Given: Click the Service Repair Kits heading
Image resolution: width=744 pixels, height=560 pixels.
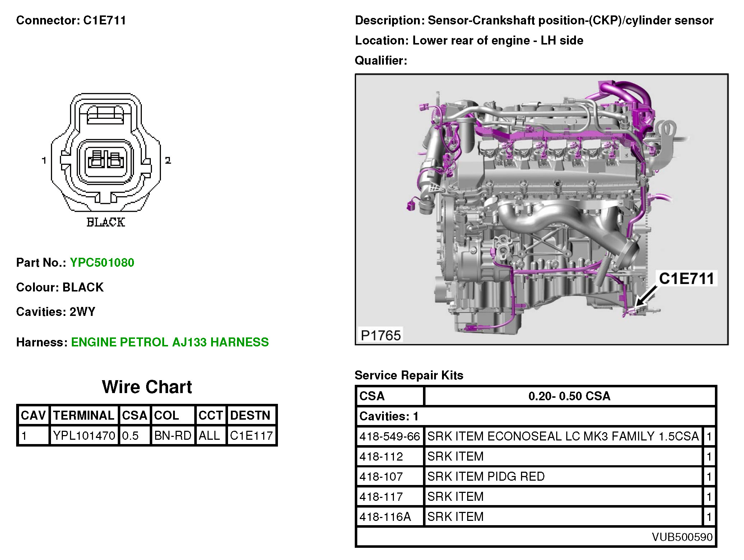Looking at the screenshot, I should (409, 375).
